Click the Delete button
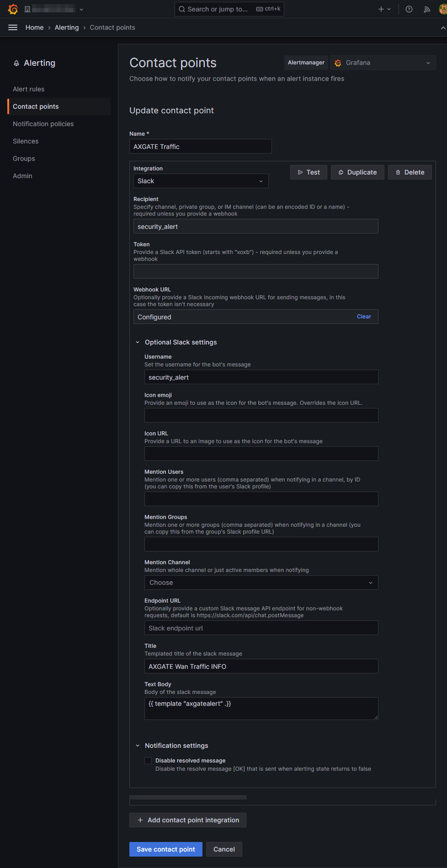 (x=410, y=172)
